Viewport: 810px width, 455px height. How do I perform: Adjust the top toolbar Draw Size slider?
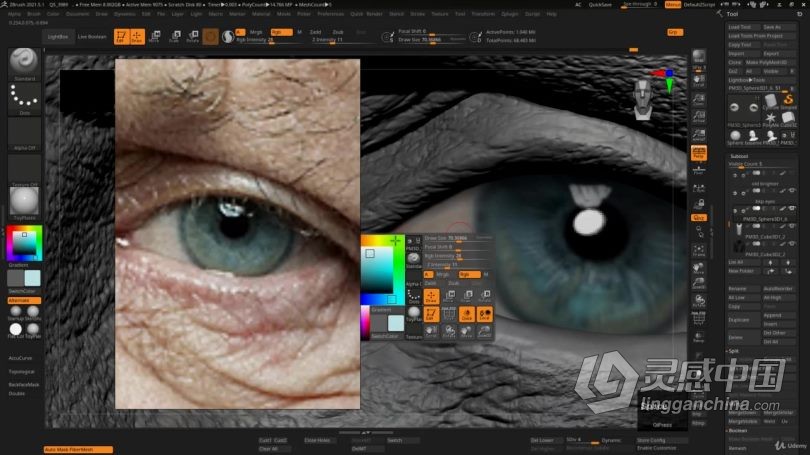coord(431,40)
